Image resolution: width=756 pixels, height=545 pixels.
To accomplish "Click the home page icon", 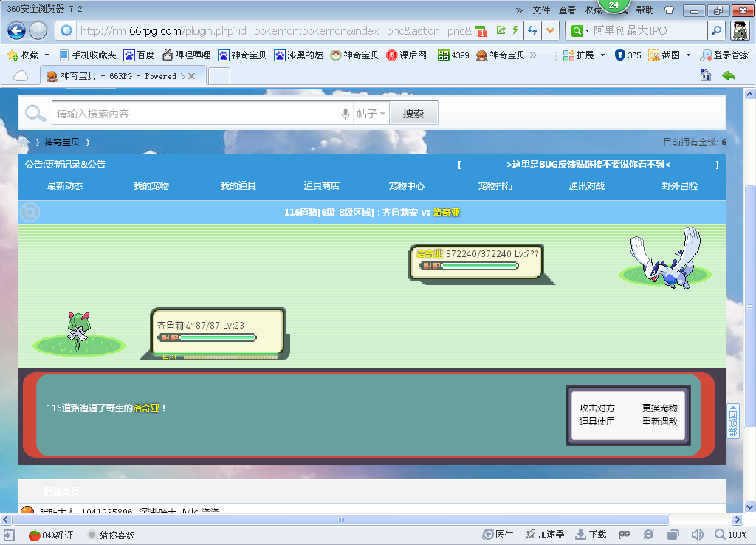I will (706, 75).
